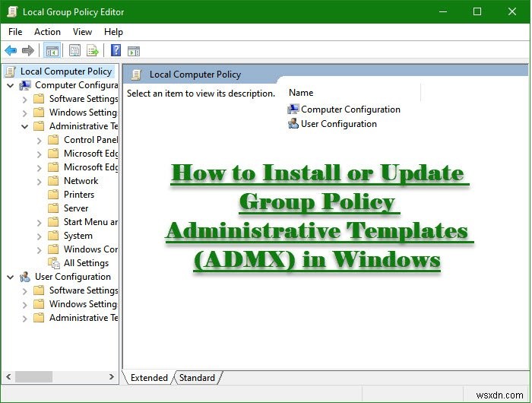Screen dimensions: 532x403
Task: Click Local Computer Policy scroll icon in tree
Action: click(11, 71)
